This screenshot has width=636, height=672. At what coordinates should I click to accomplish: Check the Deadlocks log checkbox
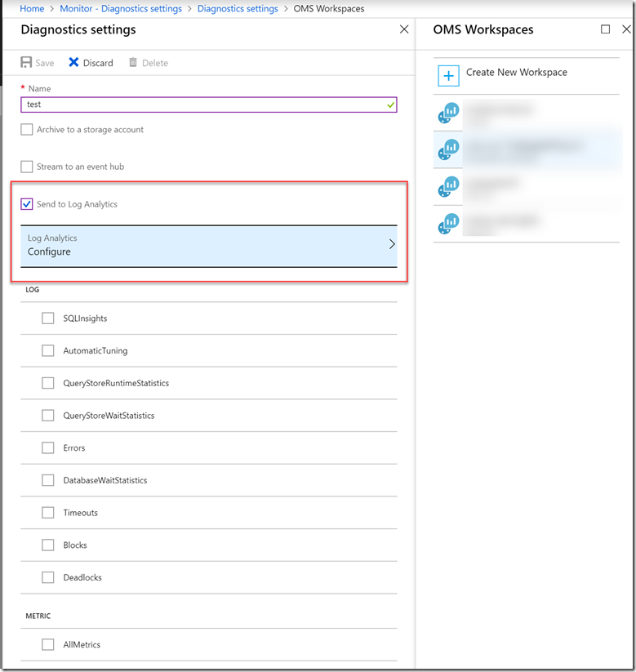point(47,577)
